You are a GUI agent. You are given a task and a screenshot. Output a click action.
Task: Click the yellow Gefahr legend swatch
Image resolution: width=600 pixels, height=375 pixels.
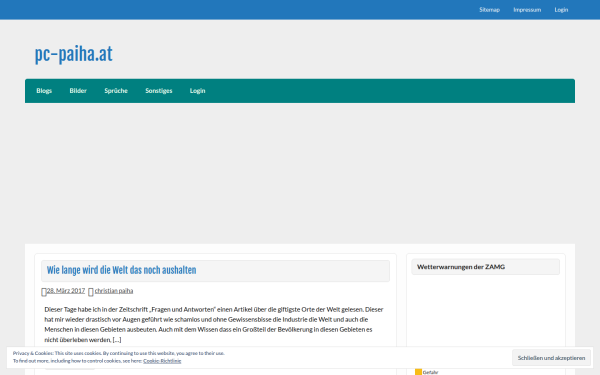pos(418,372)
